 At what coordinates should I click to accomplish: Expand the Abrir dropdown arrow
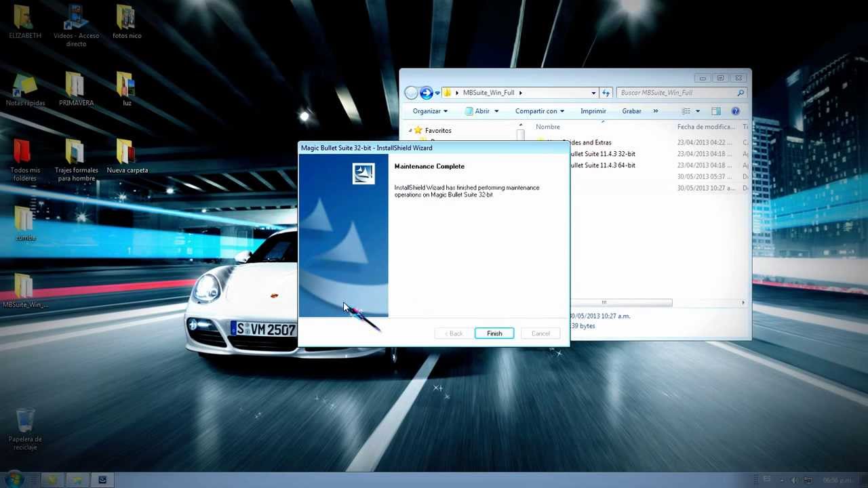pyautogui.click(x=496, y=111)
